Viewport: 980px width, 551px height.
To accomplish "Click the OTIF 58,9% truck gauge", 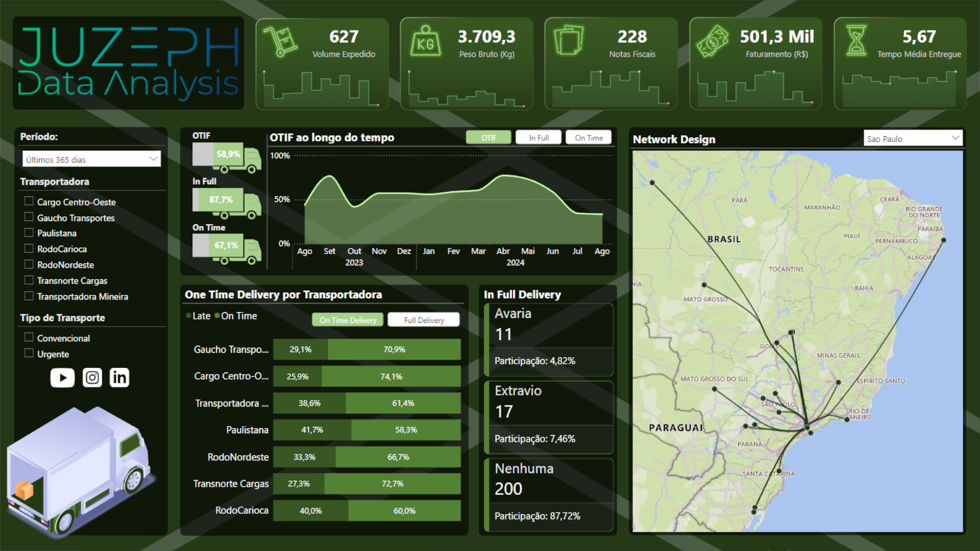I will 227,158.
